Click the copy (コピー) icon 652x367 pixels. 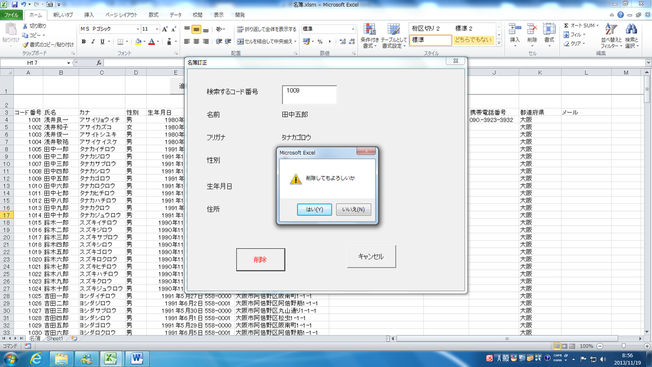pyautogui.click(x=25, y=35)
